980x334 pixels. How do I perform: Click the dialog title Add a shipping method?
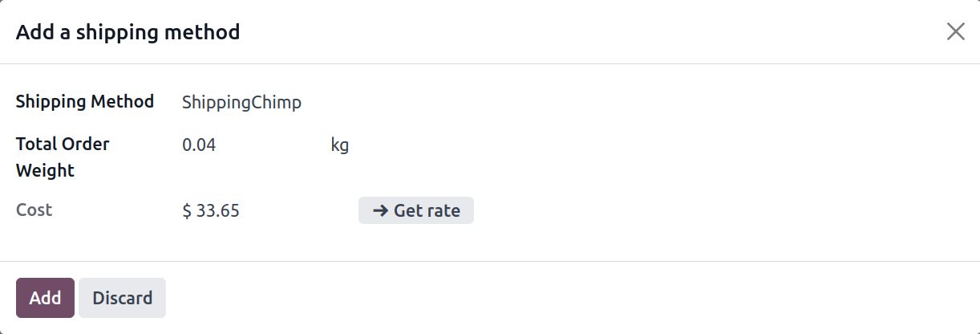(x=128, y=32)
